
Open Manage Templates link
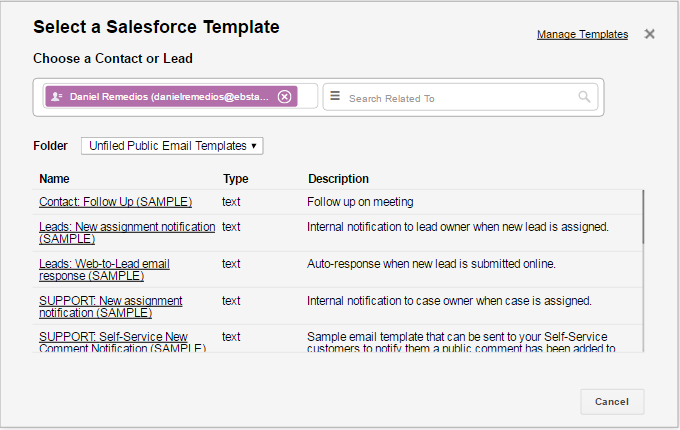(x=582, y=34)
